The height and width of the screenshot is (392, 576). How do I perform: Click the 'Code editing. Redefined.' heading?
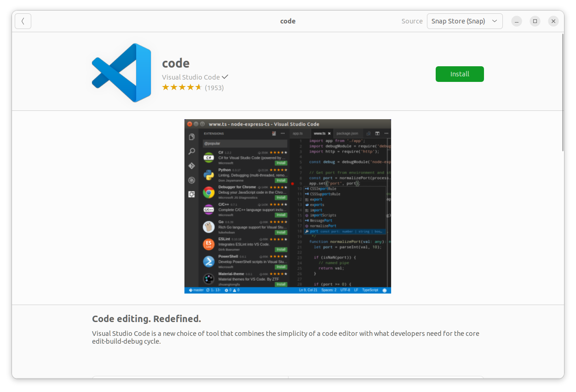(x=146, y=319)
